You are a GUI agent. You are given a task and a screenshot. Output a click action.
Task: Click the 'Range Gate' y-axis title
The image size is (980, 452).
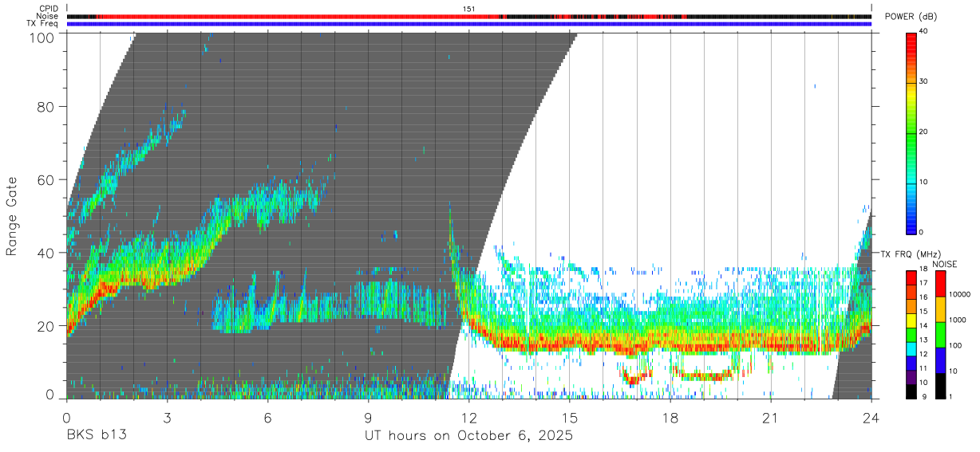tap(12, 214)
